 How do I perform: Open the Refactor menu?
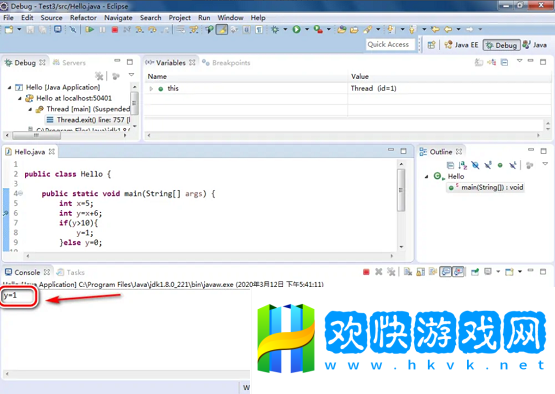click(83, 18)
